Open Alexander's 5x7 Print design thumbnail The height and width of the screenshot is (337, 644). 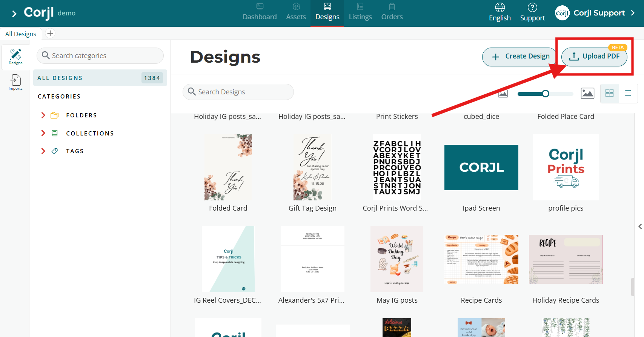[312, 259]
